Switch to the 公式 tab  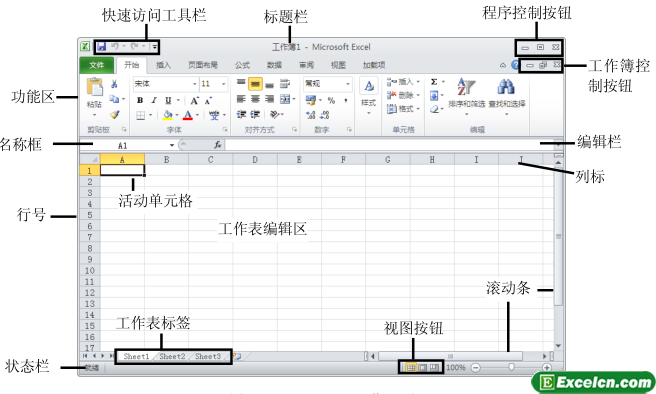click(x=242, y=65)
